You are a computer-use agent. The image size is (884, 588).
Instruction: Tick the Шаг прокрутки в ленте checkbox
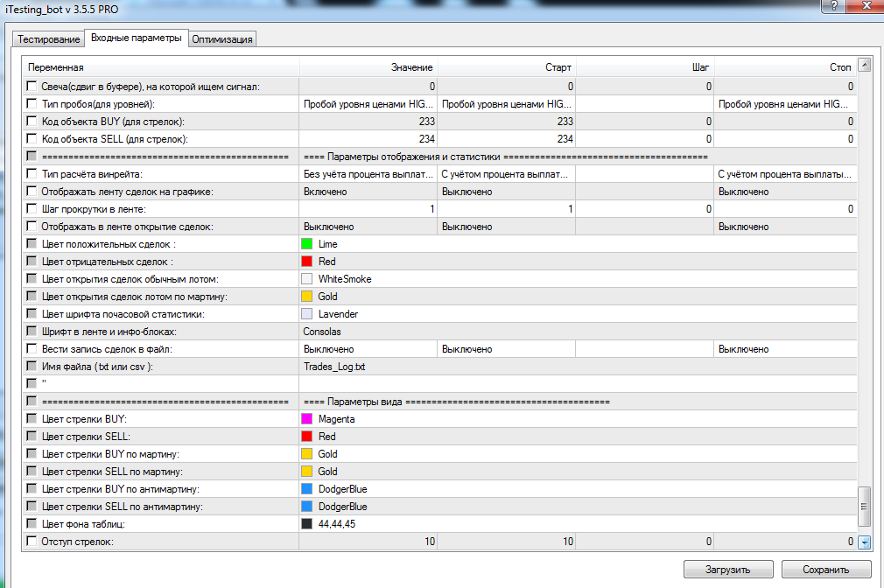(32, 209)
